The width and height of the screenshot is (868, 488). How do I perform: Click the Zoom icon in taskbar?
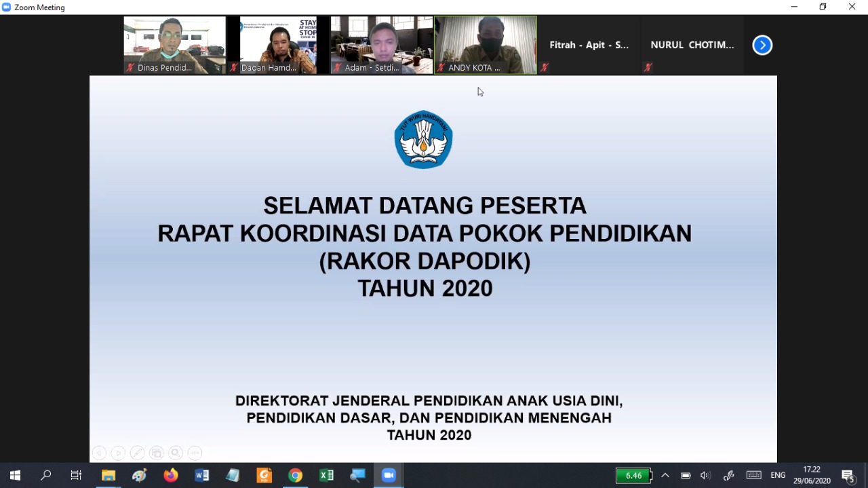pyautogui.click(x=389, y=475)
